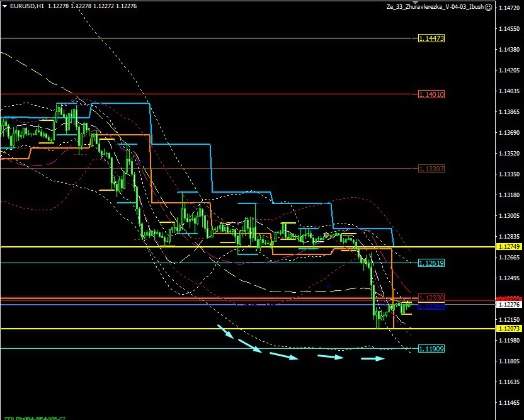Click the yellow 1.12749 price axis tag
This screenshot has width=524, height=420.
(x=508, y=246)
